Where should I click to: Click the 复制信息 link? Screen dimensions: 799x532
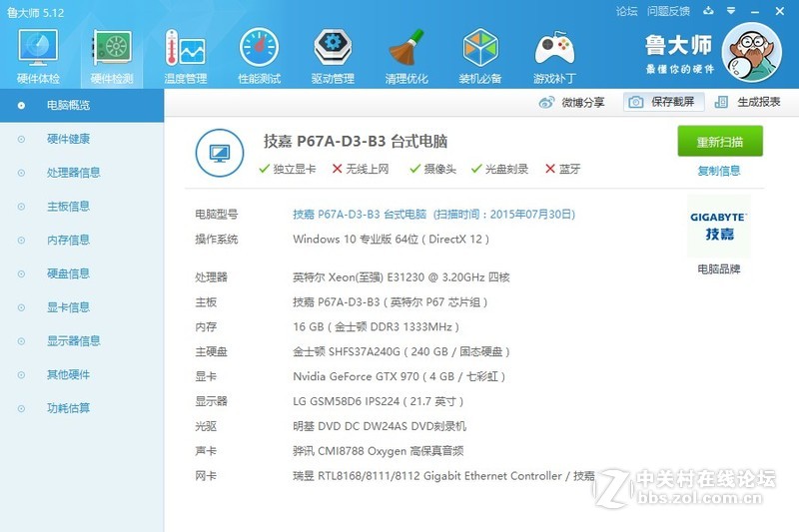pos(718,171)
